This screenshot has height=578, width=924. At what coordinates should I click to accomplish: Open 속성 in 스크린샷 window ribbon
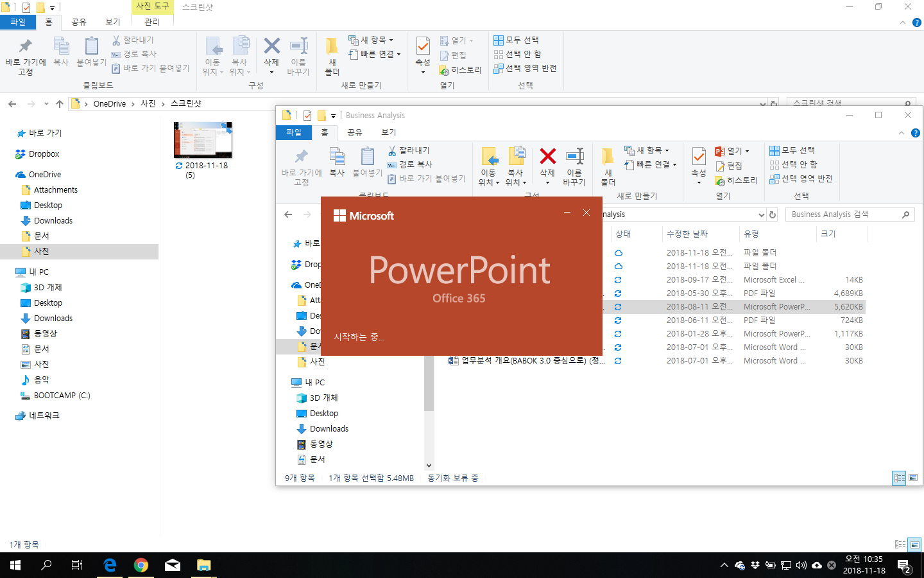[x=423, y=55]
